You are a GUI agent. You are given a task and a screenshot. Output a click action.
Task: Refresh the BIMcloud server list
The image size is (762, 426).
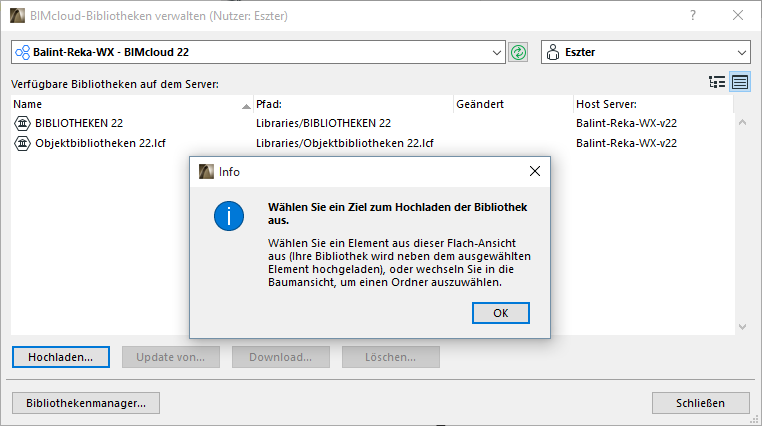coord(519,52)
